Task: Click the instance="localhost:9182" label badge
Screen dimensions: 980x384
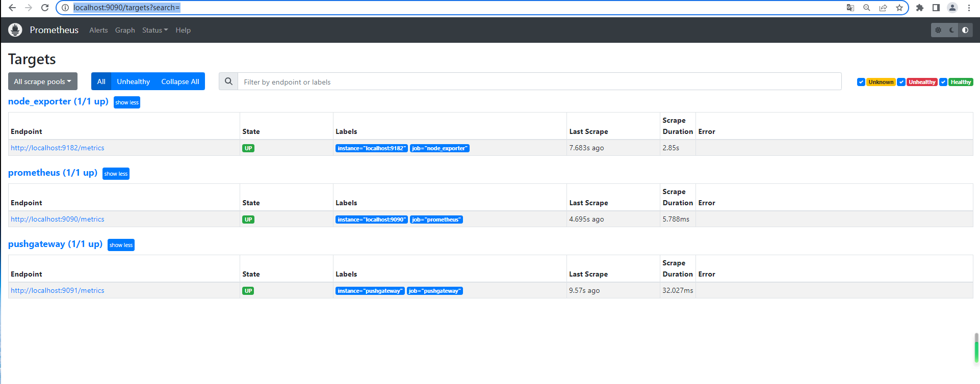Action: (x=372, y=148)
